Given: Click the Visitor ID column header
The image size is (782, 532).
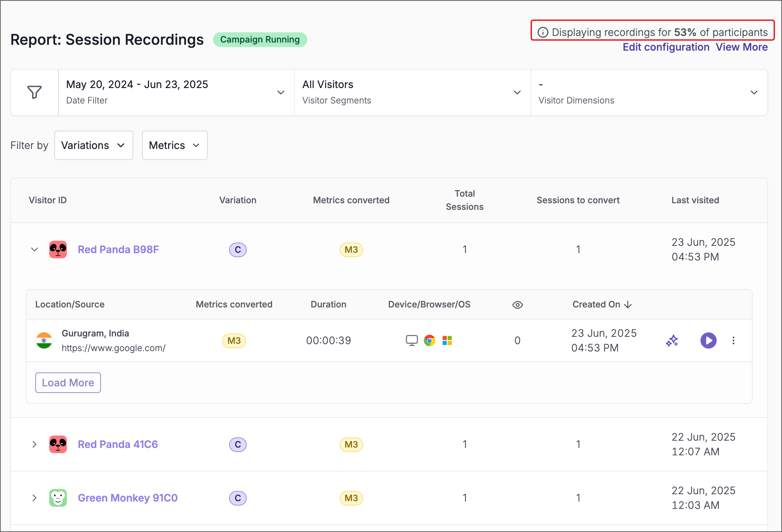Looking at the screenshot, I should pyautogui.click(x=48, y=200).
